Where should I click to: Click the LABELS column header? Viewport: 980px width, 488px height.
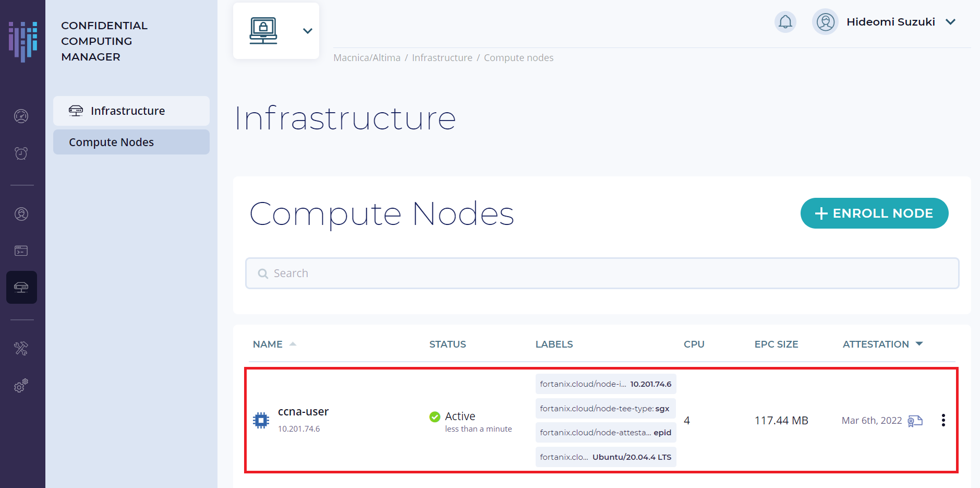tap(554, 344)
